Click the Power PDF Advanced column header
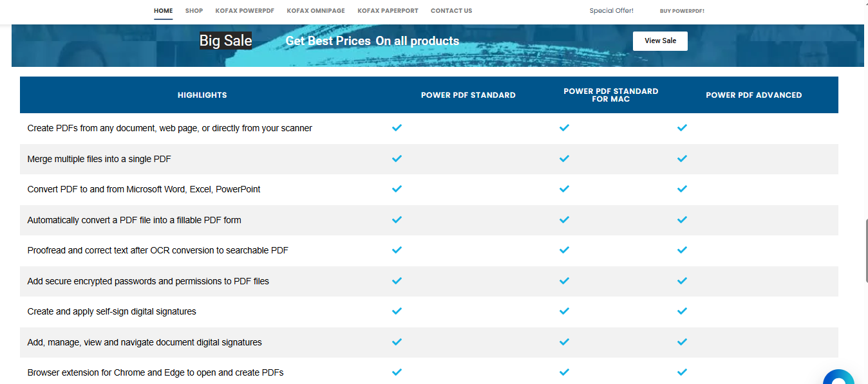The width and height of the screenshot is (868, 384). (x=753, y=95)
